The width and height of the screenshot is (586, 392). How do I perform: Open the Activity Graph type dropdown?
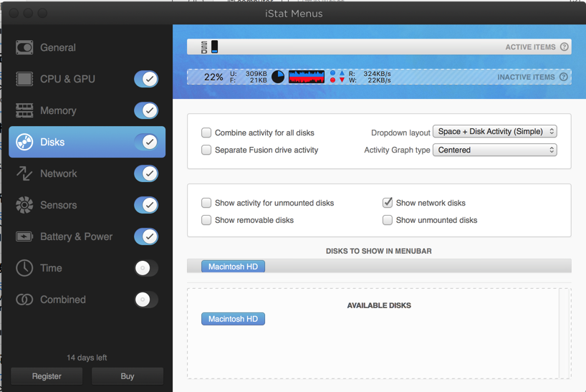coord(495,150)
